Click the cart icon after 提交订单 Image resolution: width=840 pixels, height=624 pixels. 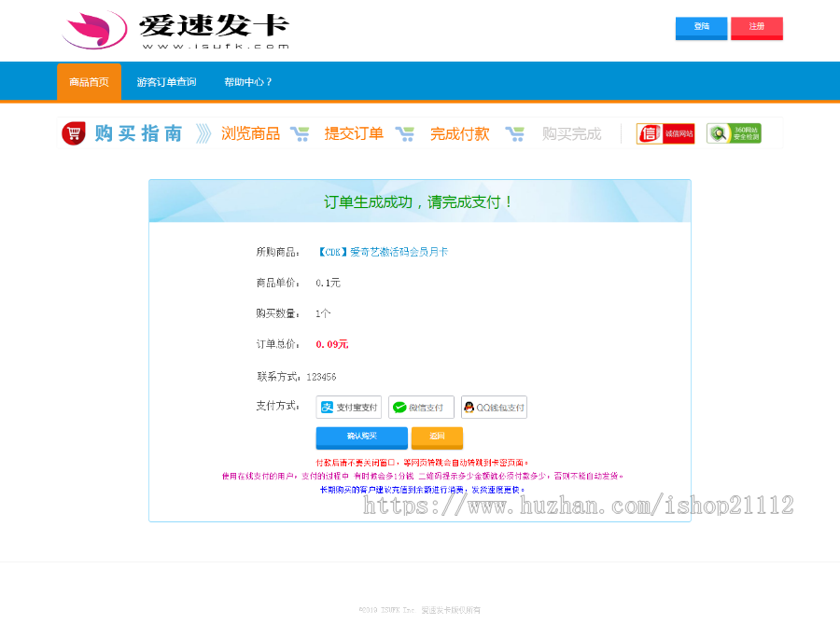coord(405,133)
